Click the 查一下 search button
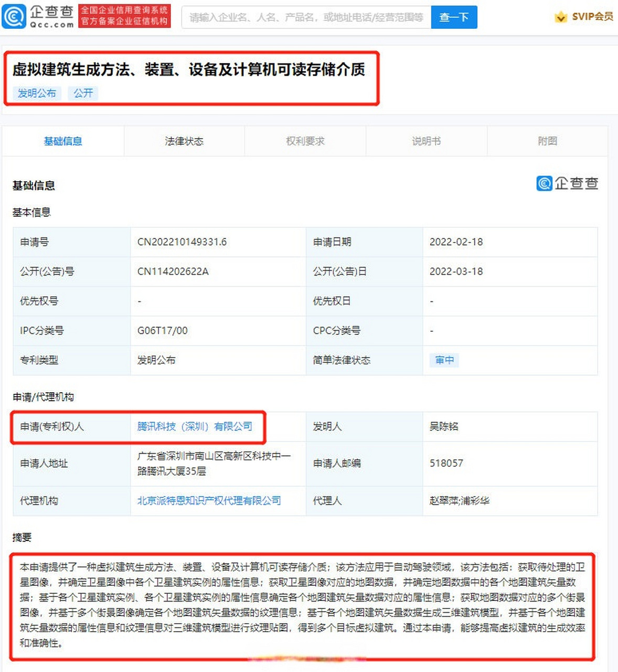 click(x=454, y=17)
